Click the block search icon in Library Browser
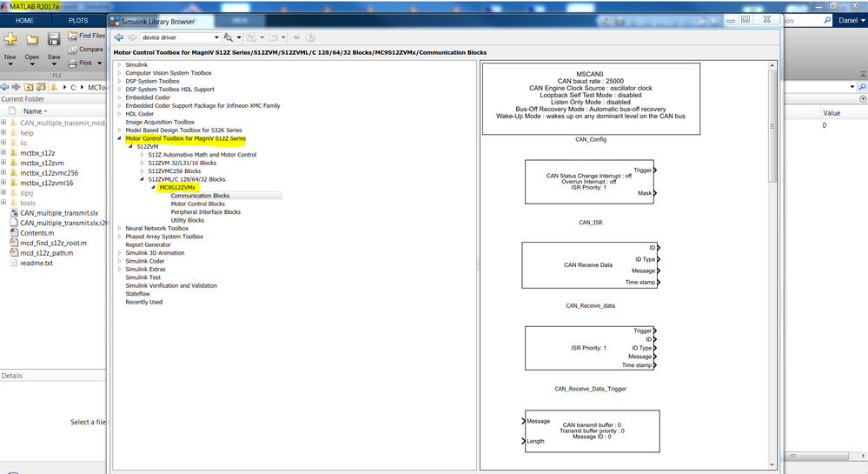Viewport: 868px width, 474px height. (228, 37)
